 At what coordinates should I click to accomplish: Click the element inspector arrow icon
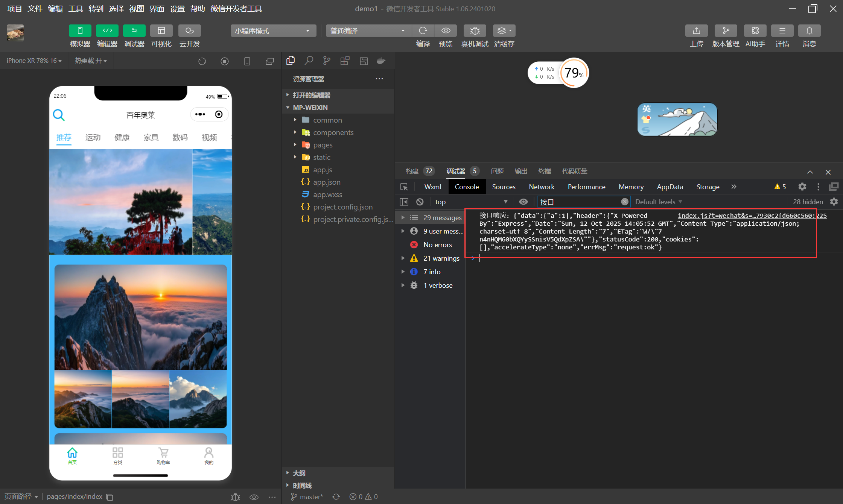[404, 187]
